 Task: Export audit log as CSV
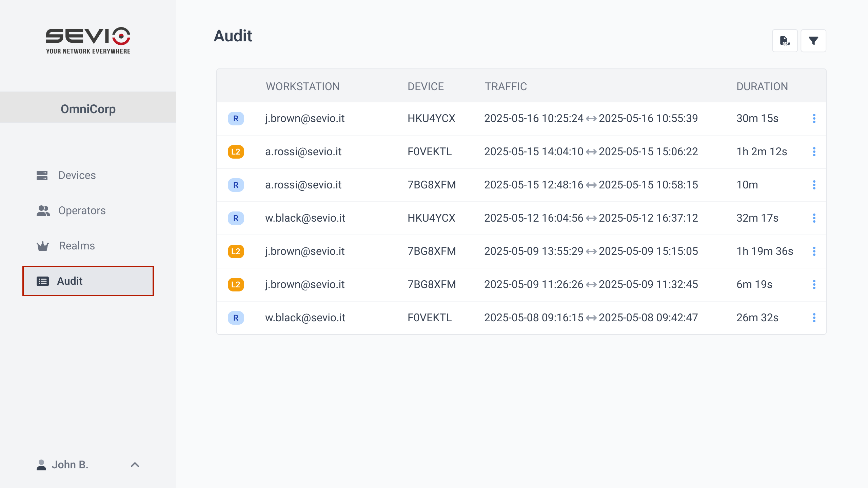785,41
